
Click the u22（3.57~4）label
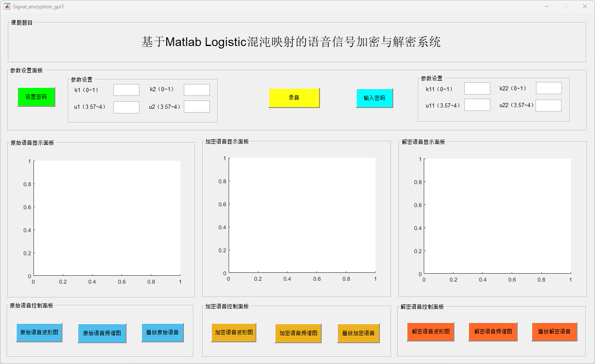(517, 105)
